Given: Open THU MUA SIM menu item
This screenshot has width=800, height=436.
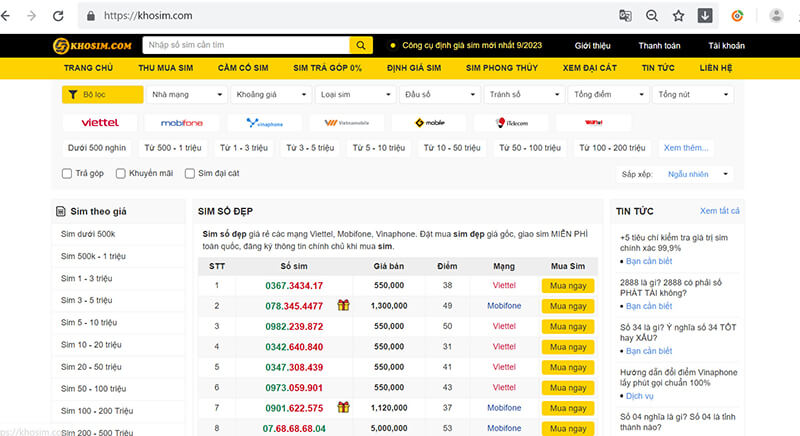Looking at the screenshot, I should [166, 68].
